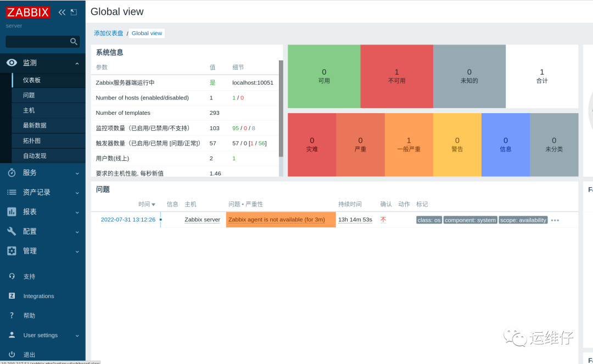Viewport: 593px width, 364px height.
Task: Collapse the sidebar with double-arrow icon
Action: tap(61, 12)
